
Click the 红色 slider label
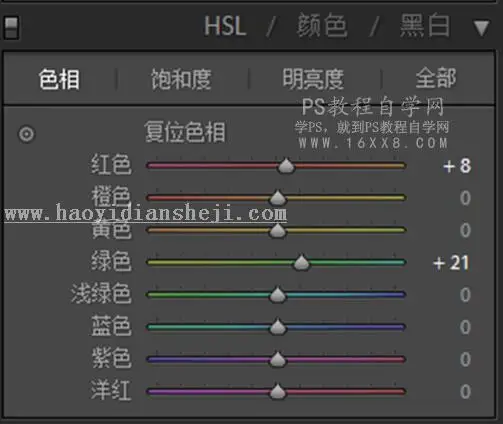pos(111,164)
